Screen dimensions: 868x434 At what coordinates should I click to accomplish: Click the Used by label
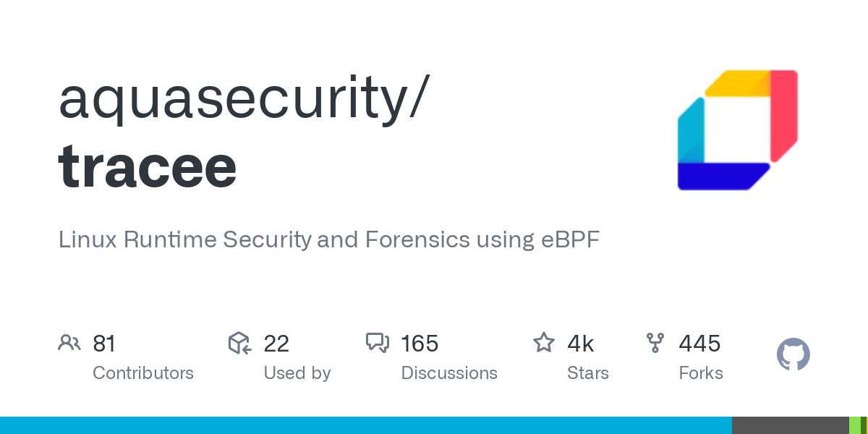click(x=297, y=373)
